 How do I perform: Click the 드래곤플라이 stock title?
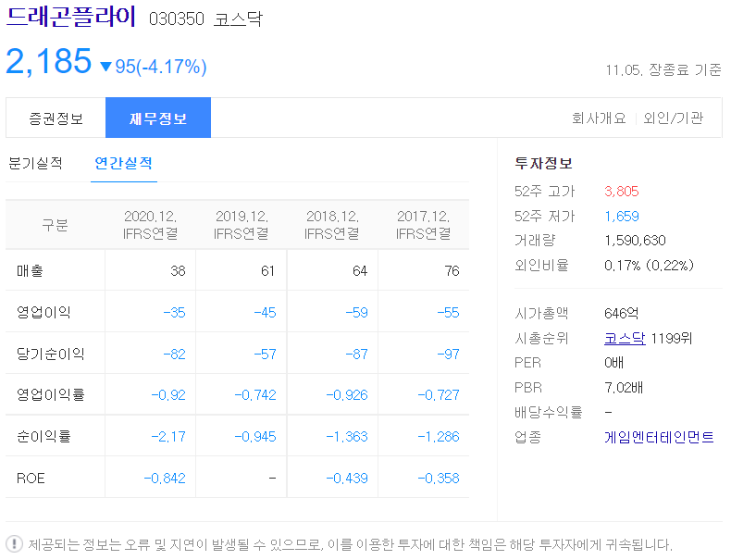(x=71, y=17)
